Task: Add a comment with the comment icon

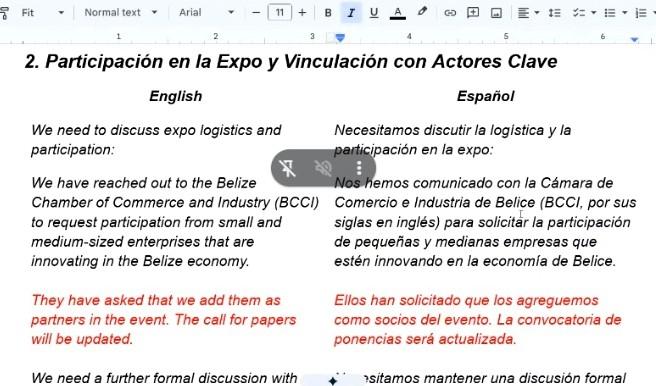Action: 473,13
